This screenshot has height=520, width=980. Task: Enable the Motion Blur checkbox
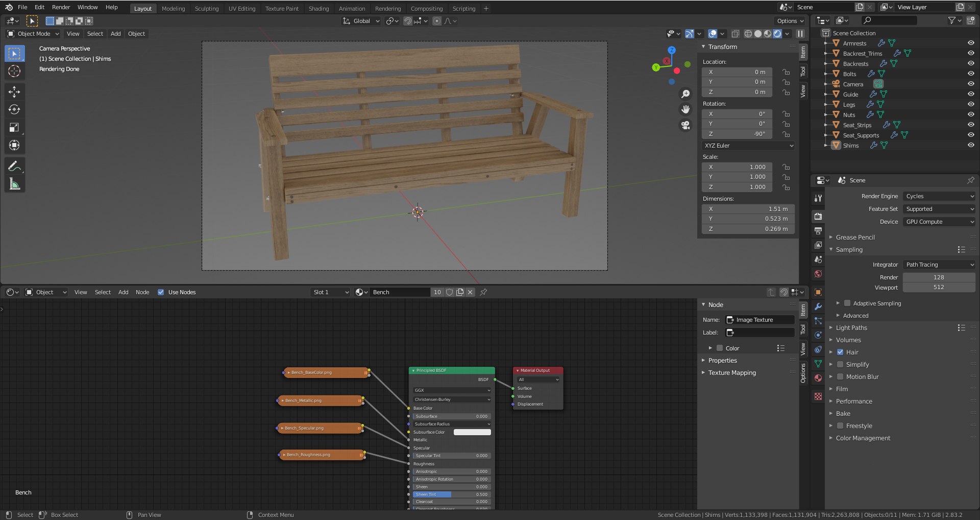click(x=840, y=377)
